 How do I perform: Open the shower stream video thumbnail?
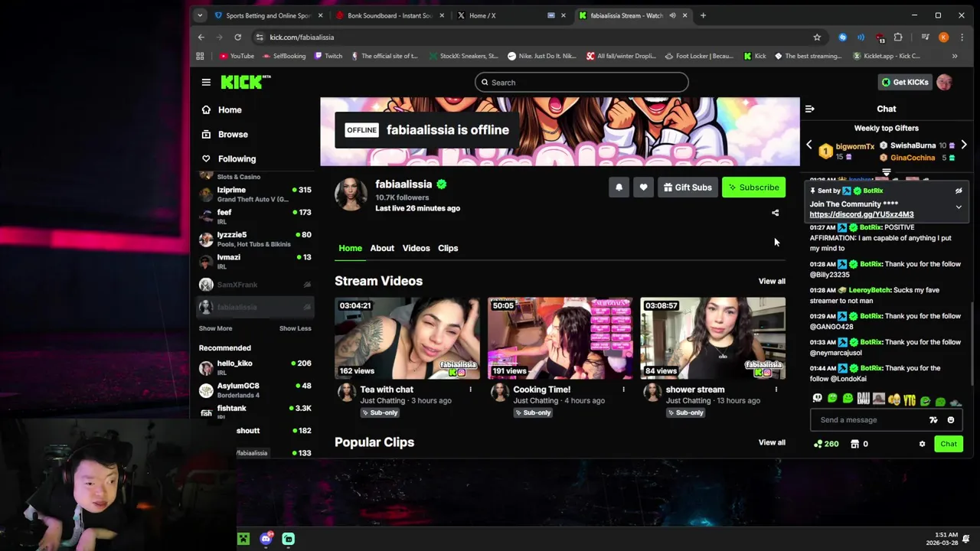pos(713,338)
